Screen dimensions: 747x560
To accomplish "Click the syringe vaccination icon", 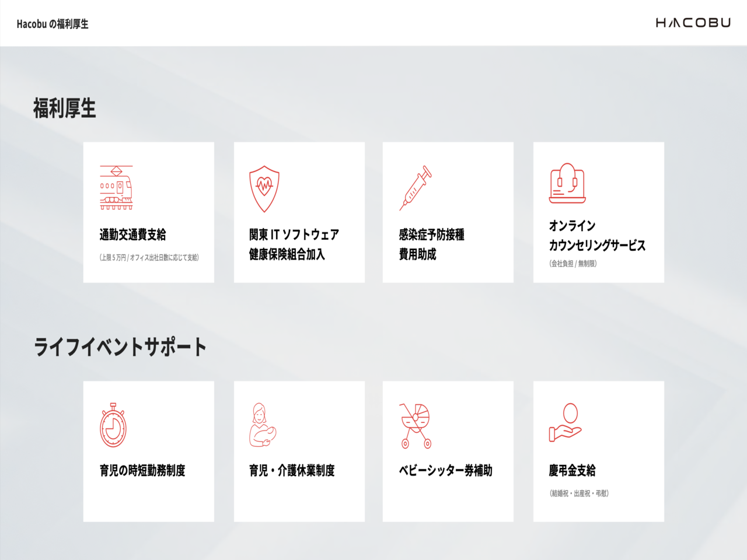I will 416,188.
